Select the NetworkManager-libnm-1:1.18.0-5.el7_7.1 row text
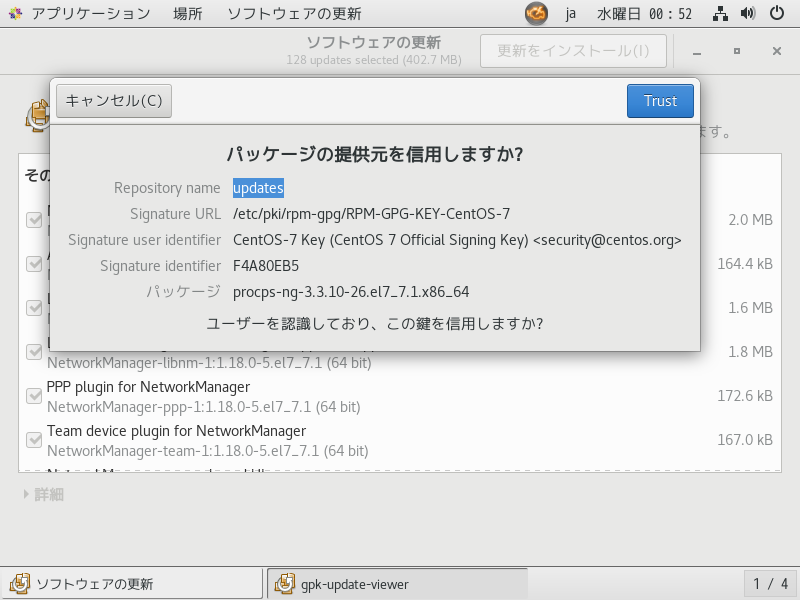 [x=209, y=363]
